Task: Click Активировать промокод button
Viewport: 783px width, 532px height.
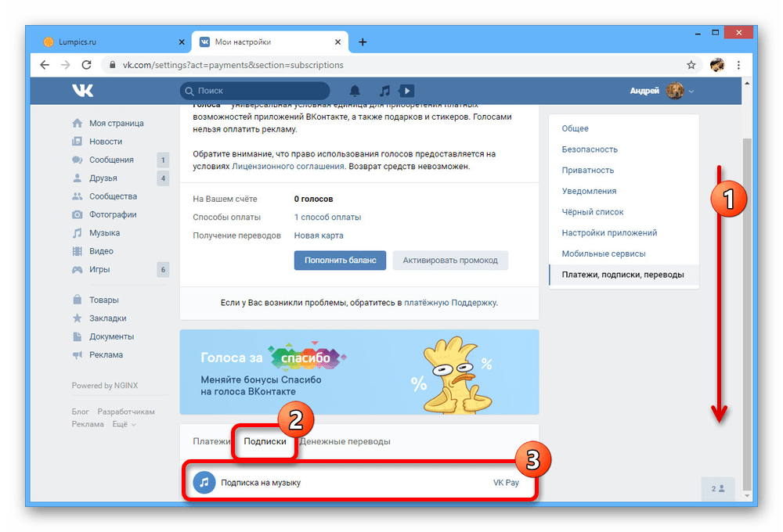Action: point(450,260)
